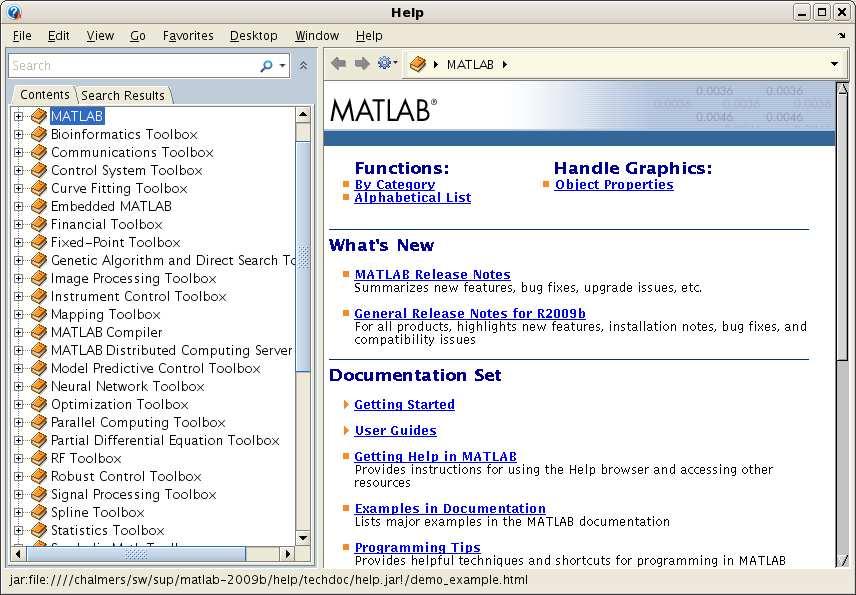856x595 pixels.
Task: Open the Getting Started link
Action: tap(404, 404)
